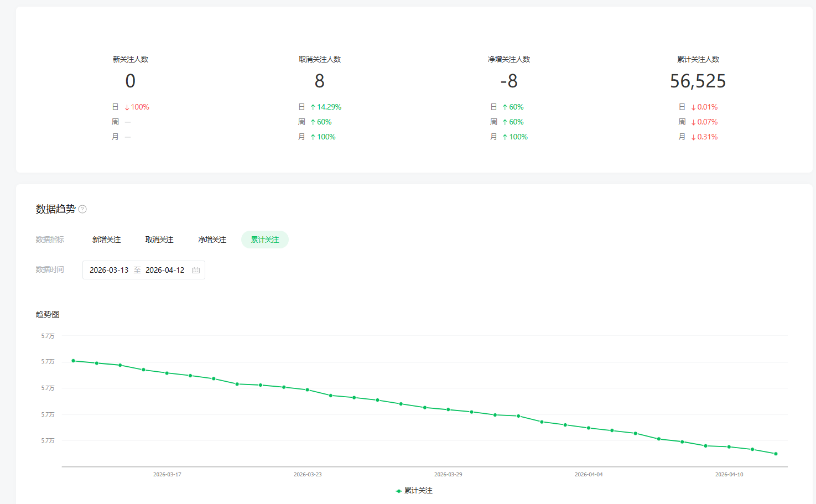Click the 净增关注人数 card title
816x504 pixels.
(509, 59)
